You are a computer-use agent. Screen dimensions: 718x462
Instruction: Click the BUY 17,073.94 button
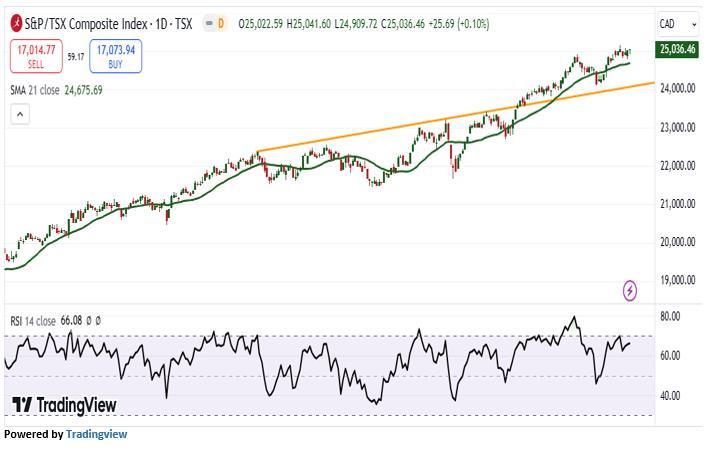click(115, 56)
